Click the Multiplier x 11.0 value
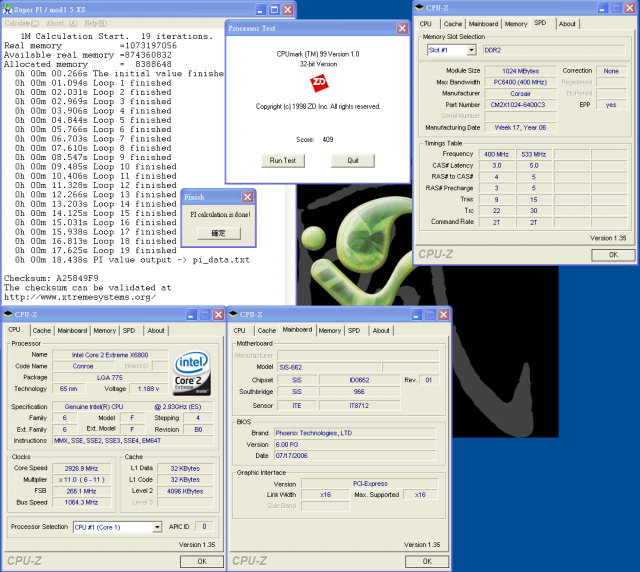The width and height of the screenshot is (640, 572). tap(81, 480)
